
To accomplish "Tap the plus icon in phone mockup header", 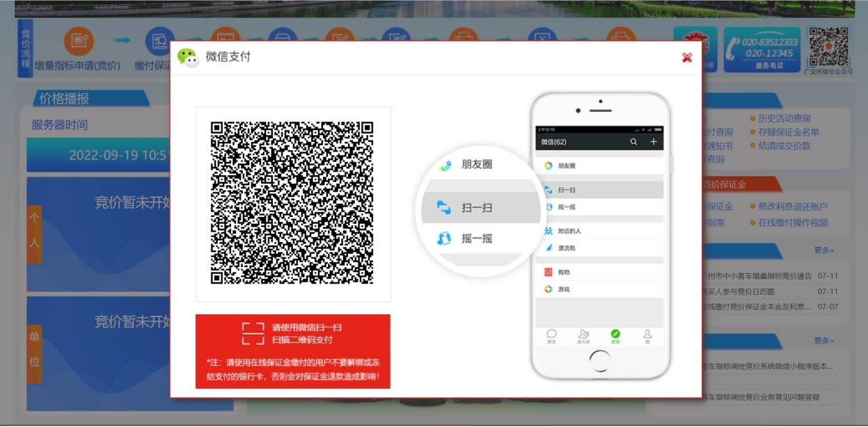I will [x=653, y=142].
